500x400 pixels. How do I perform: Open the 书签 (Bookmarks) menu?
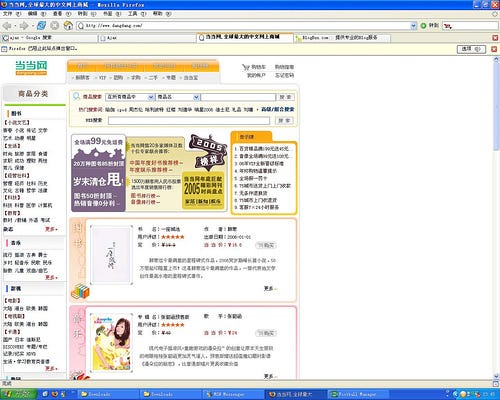tap(111, 14)
